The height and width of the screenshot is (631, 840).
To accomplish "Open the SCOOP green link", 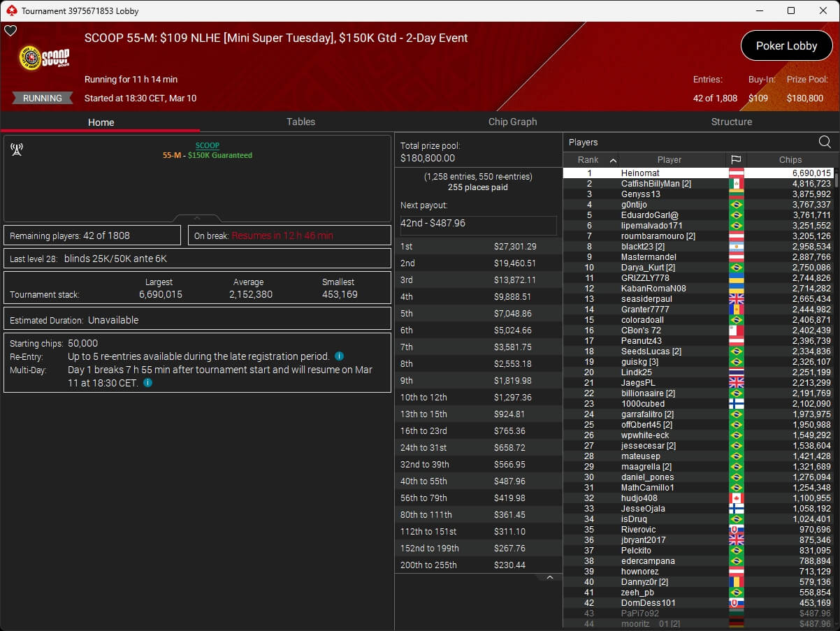I will [207, 145].
